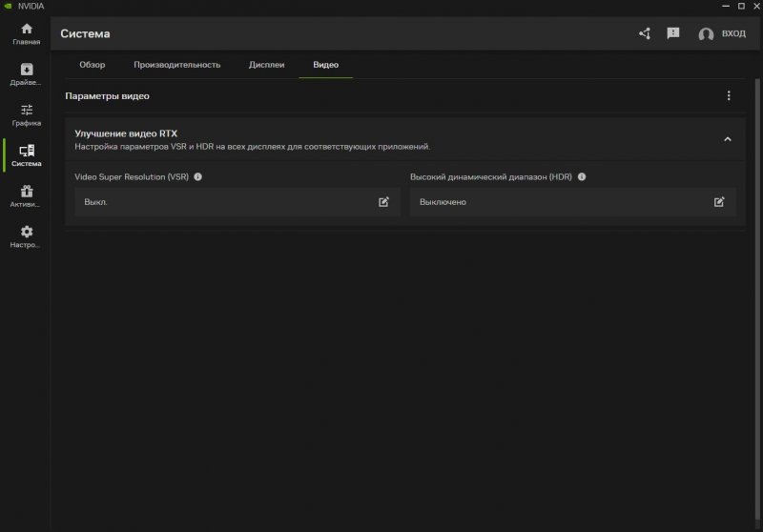The width and height of the screenshot is (763, 532).
Task: Edit Video Super Resolution setting
Action: coord(383,202)
